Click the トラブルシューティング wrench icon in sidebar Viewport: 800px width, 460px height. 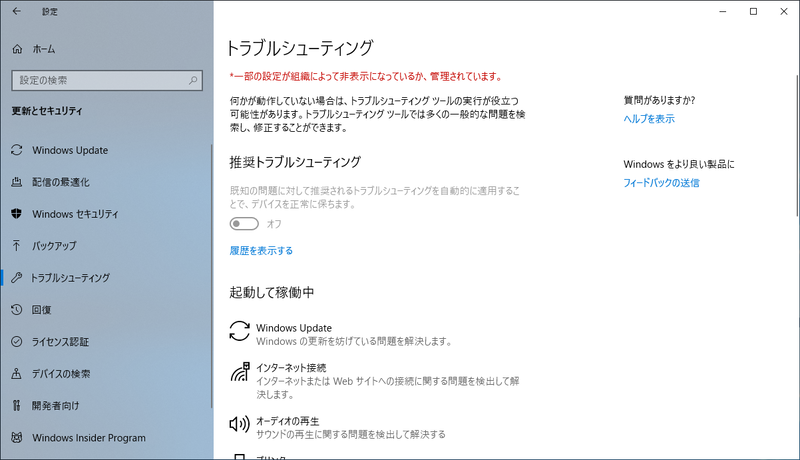tap(17, 278)
